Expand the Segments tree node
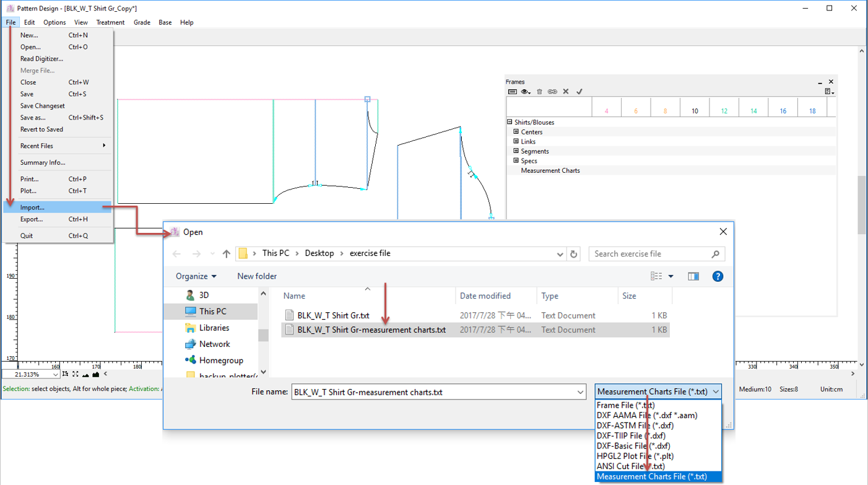Screen dimensions: 868x485 (x=516, y=151)
